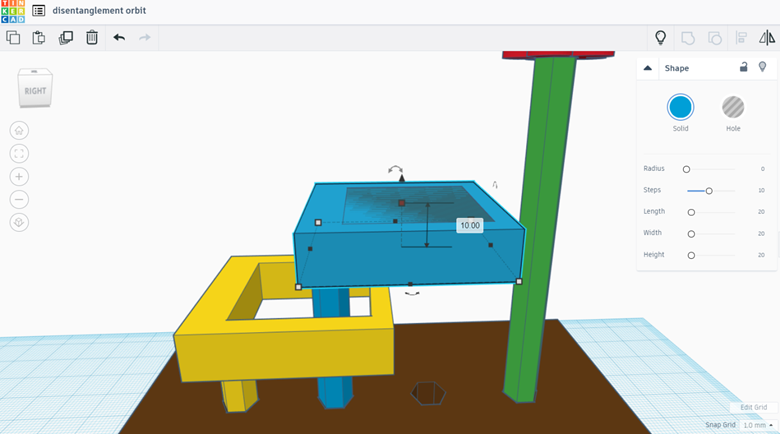Click the rotation arrow below blue box
This screenshot has height=434, width=780.
click(x=412, y=294)
